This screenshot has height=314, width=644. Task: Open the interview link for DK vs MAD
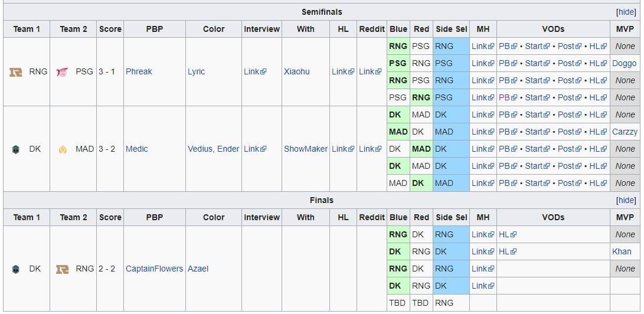254,149
